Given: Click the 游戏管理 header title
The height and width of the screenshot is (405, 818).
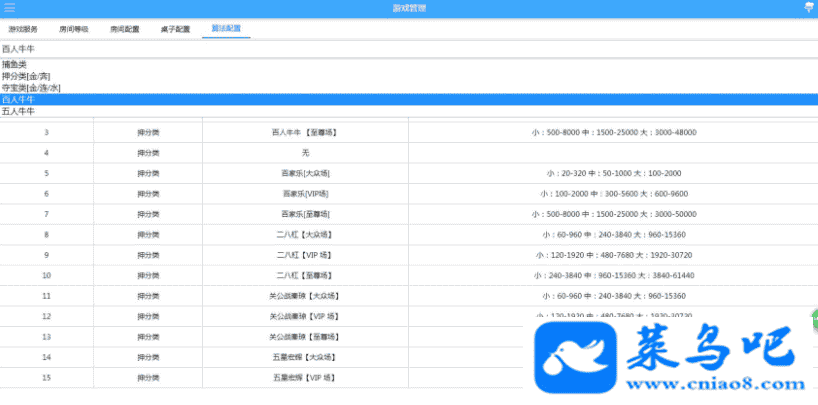Looking at the screenshot, I should [x=409, y=8].
